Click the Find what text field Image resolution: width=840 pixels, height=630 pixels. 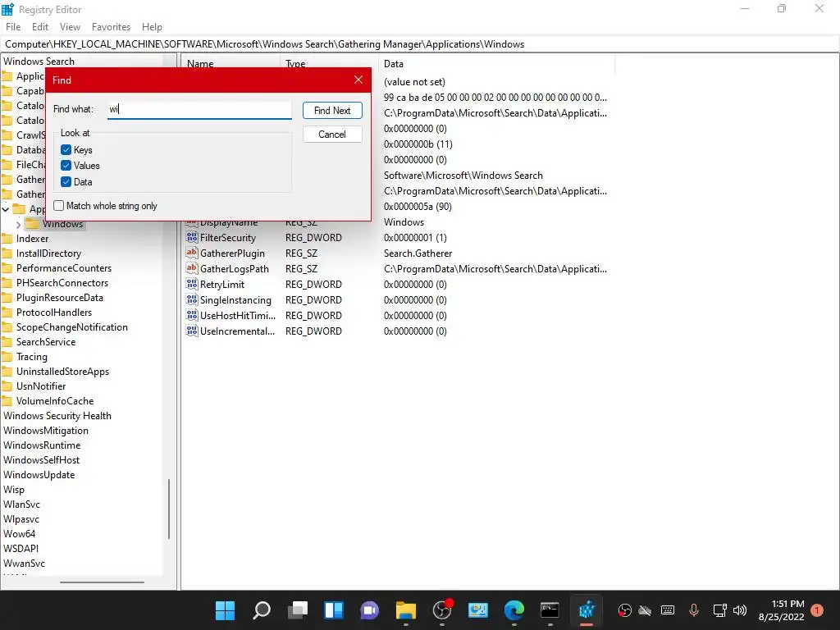tap(199, 109)
